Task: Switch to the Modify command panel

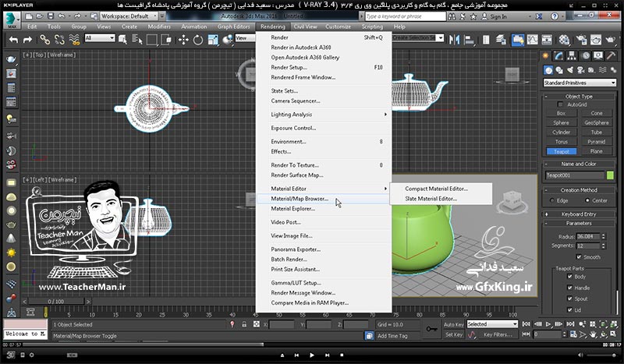Action: pyautogui.click(x=558, y=55)
